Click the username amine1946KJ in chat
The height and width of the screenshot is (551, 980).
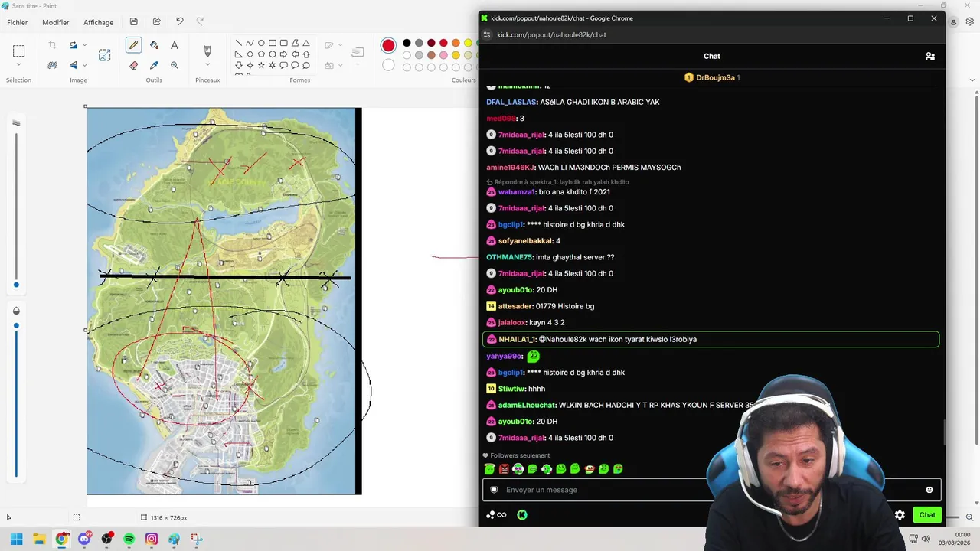pos(510,168)
